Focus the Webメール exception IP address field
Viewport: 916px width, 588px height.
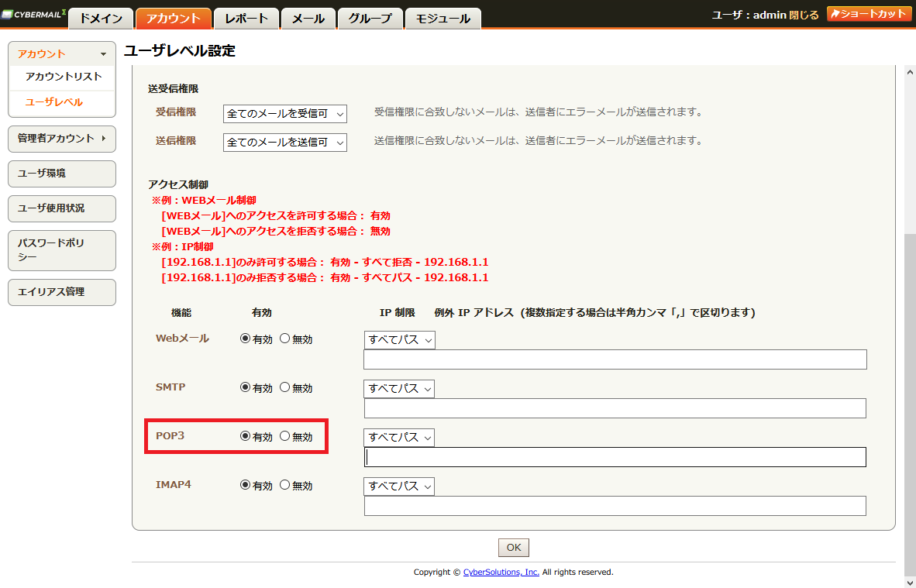tap(615, 359)
